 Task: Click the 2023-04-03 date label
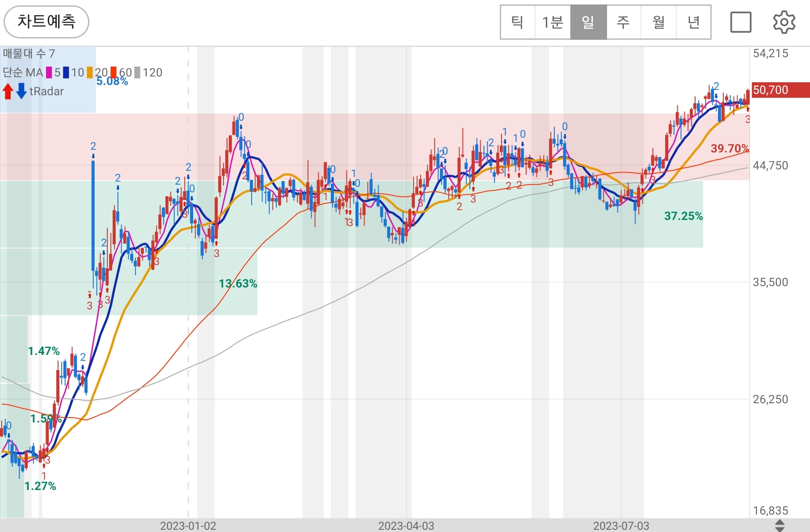click(x=406, y=526)
